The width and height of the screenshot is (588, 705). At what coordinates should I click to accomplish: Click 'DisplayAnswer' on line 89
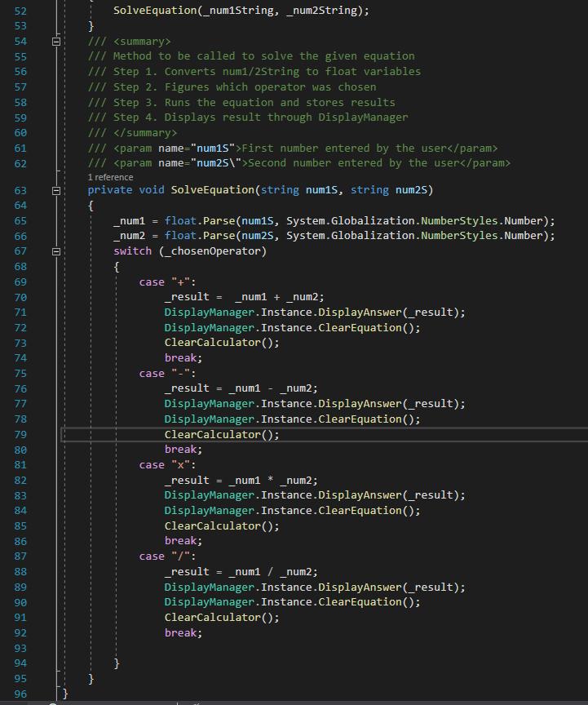tap(360, 587)
